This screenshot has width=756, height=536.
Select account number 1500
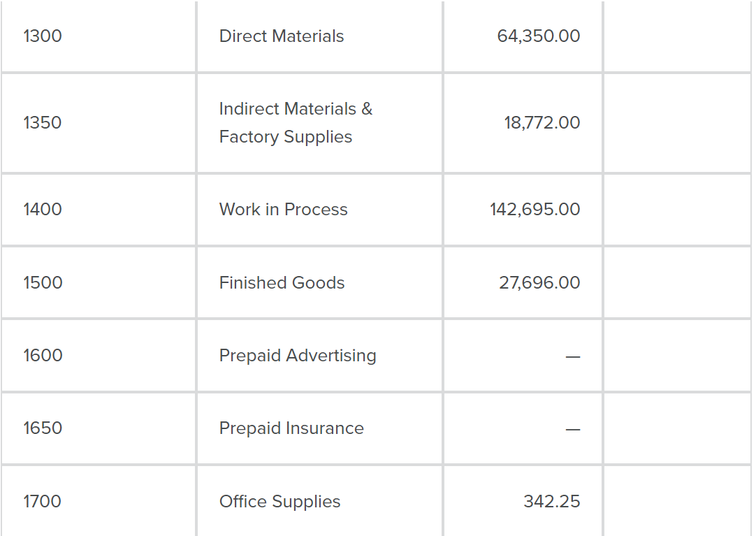[x=43, y=283]
